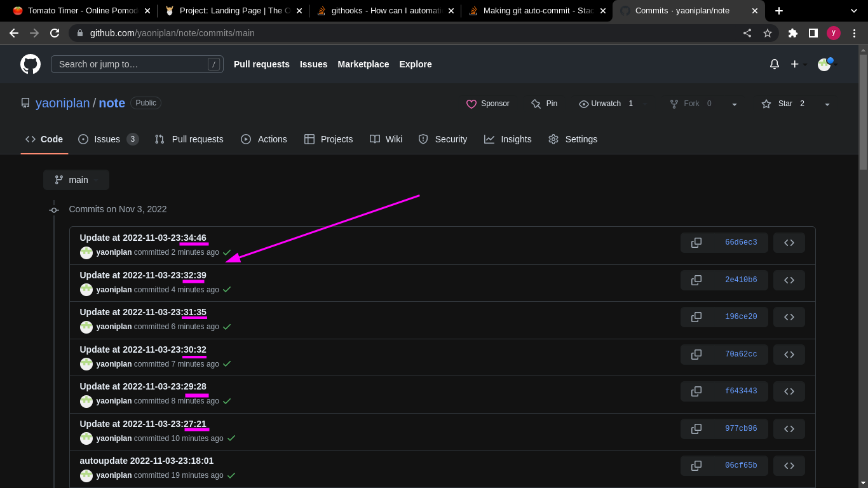Click Issues in the top navigation

point(314,64)
